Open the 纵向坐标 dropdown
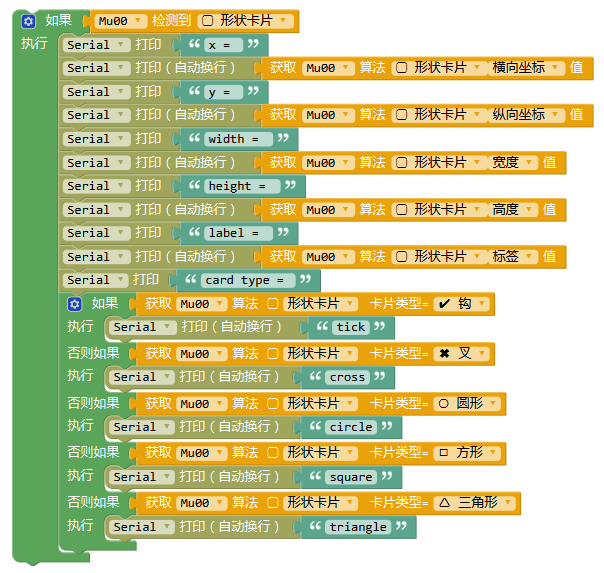Image resolution: width=604 pixels, height=573 pixels. (525, 115)
